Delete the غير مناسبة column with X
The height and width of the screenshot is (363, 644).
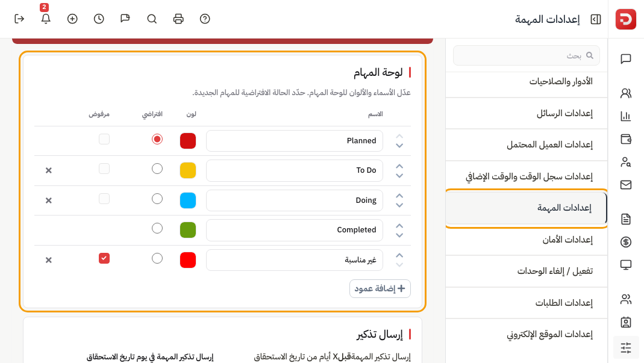[48, 260]
